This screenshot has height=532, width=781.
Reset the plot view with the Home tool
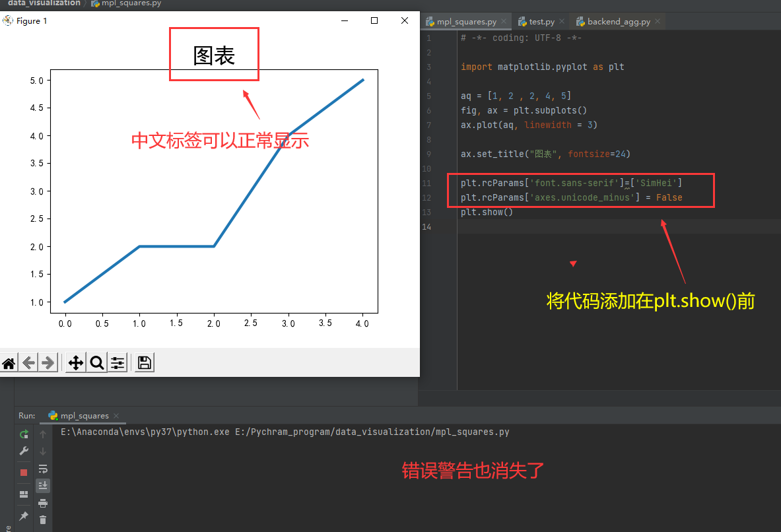[x=9, y=362]
